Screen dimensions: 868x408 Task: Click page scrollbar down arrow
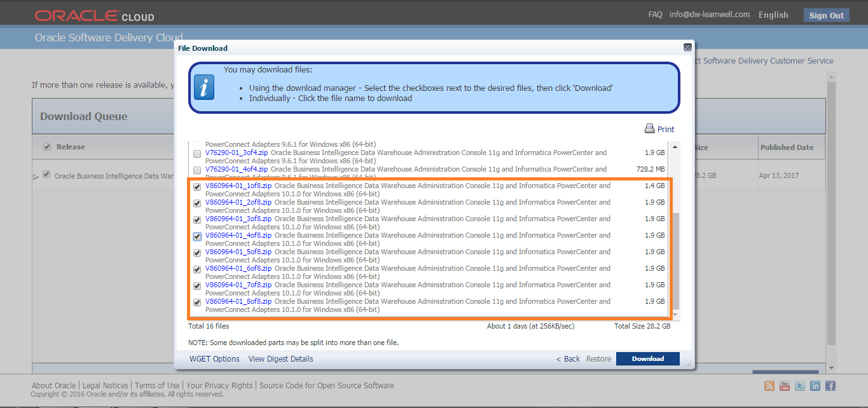tap(831, 367)
